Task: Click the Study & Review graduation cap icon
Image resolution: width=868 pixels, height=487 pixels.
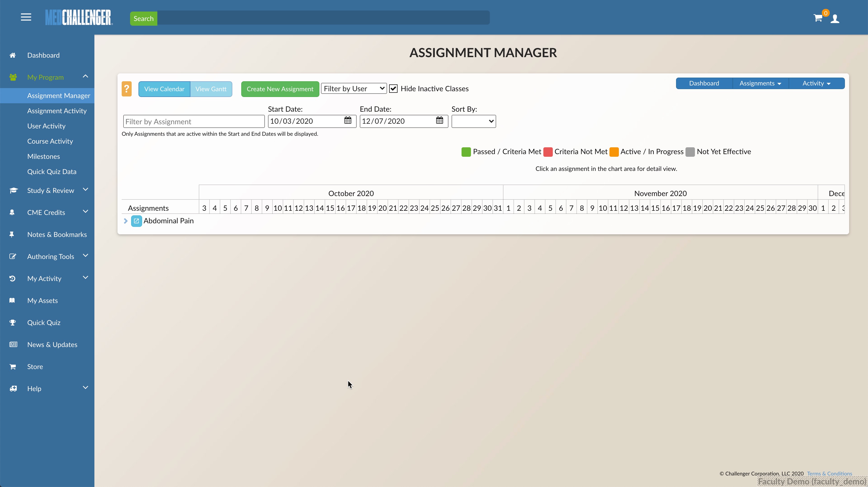Action: tap(13, 190)
